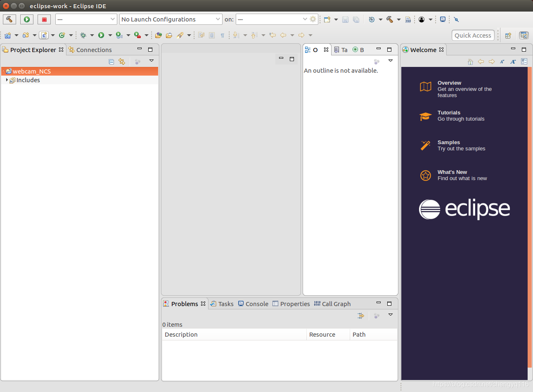The image size is (533, 392).
Task: Click the Manage build configurations icon
Action: [372, 19]
